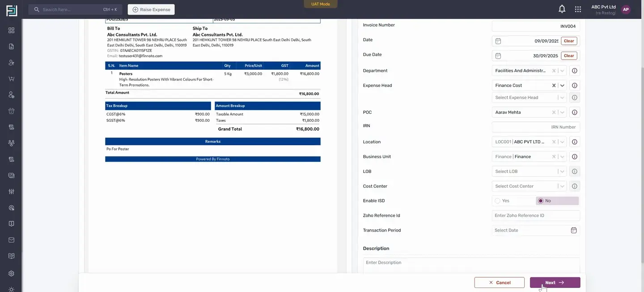
Task: Show info for the Department field
Action: click(575, 71)
